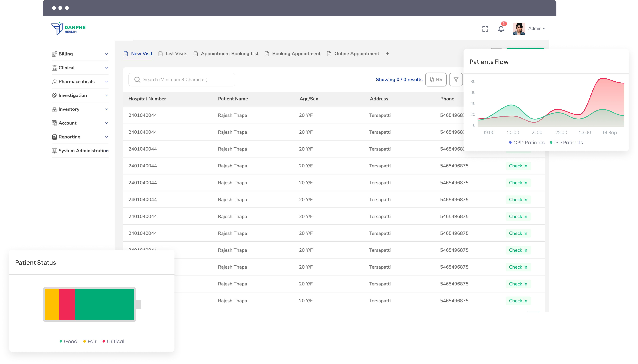Toggle OPD Patients legend in chart
The width and height of the screenshot is (638, 364).
(527, 143)
